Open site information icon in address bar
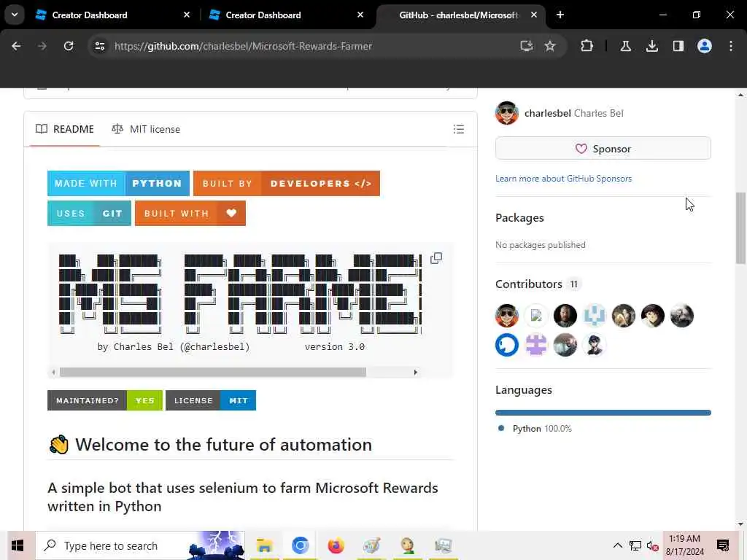The height and width of the screenshot is (560, 747). pyautogui.click(x=99, y=46)
